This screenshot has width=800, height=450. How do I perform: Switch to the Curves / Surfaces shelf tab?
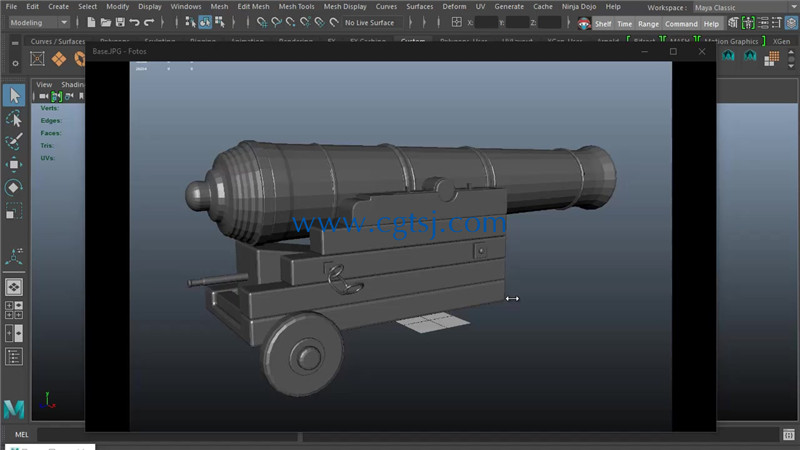(58, 41)
